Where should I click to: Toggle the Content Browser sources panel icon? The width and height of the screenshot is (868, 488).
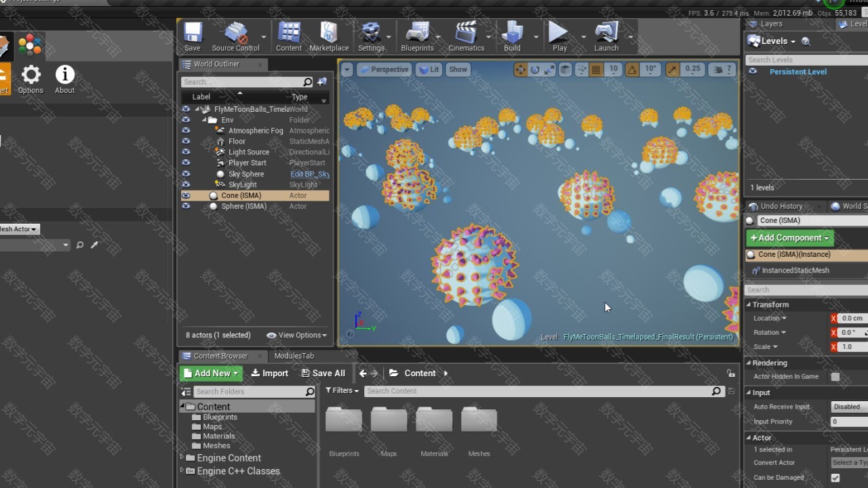186,392
